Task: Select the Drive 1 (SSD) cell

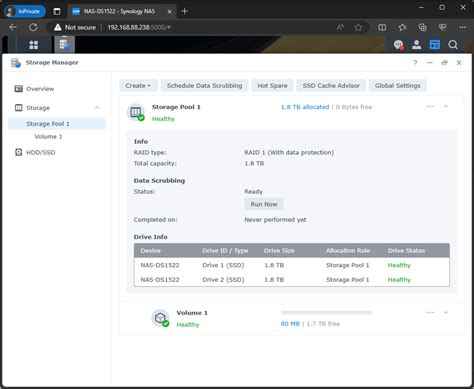Action: (x=223, y=265)
